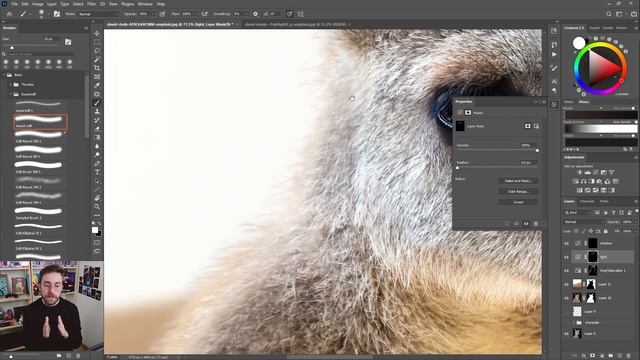Viewport: 640px width, 360px height.
Task: Adjust mask Feather slider handle
Action: pyautogui.click(x=457, y=167)
